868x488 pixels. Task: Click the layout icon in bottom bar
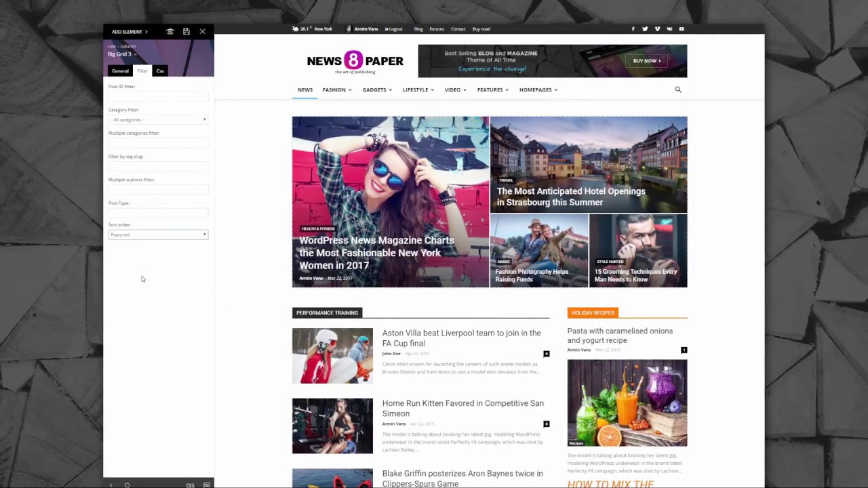207,485
